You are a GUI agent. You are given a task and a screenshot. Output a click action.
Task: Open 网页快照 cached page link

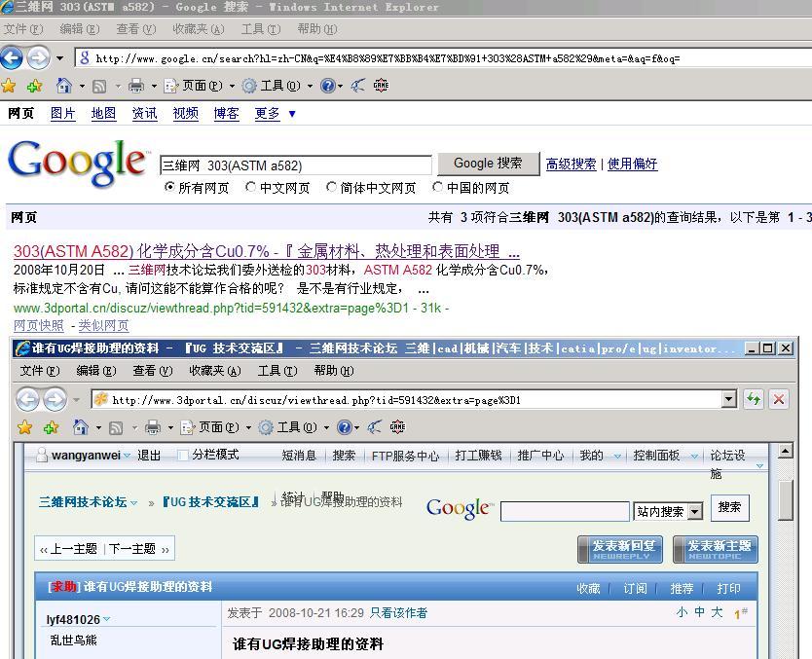(39, 326)
